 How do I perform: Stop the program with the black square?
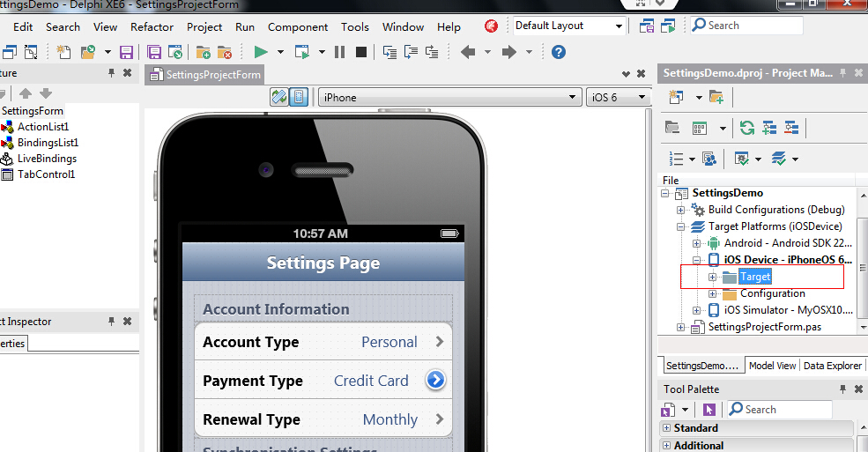tap(361, 52)
